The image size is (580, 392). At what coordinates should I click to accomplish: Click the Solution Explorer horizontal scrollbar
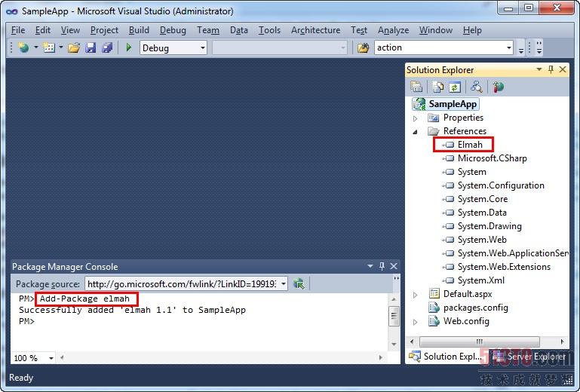pos(480,341)
